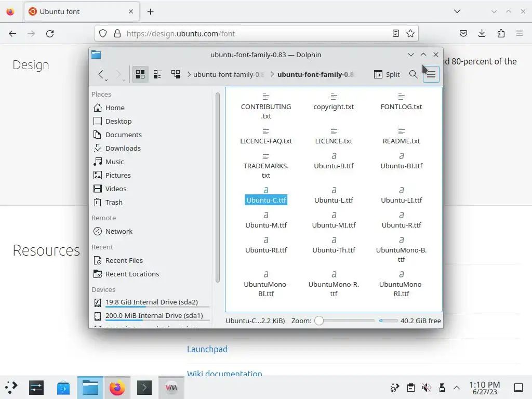Viewport: 532px width, 399px height.
Task: Open Firefox application menu
Action: tap(520, 33)
